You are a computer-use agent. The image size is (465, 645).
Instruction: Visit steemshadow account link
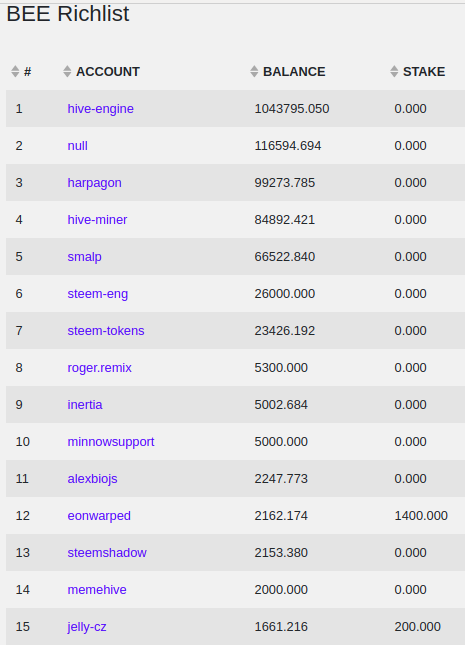coord(107,553)
